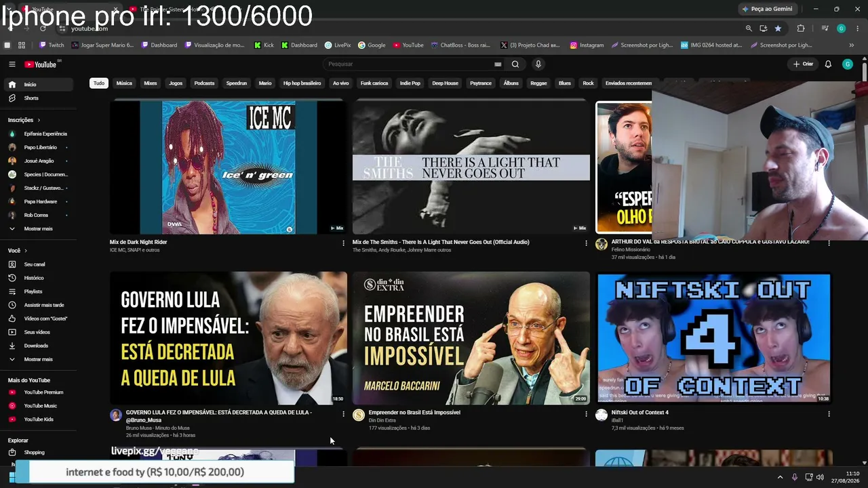Open the on-screen keyboard icon in search box

click(498, 64)
